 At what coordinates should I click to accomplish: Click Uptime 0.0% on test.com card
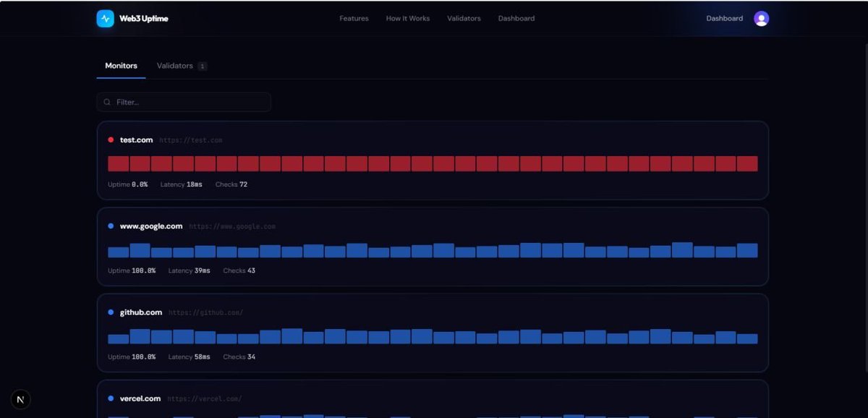click(128, 184)
